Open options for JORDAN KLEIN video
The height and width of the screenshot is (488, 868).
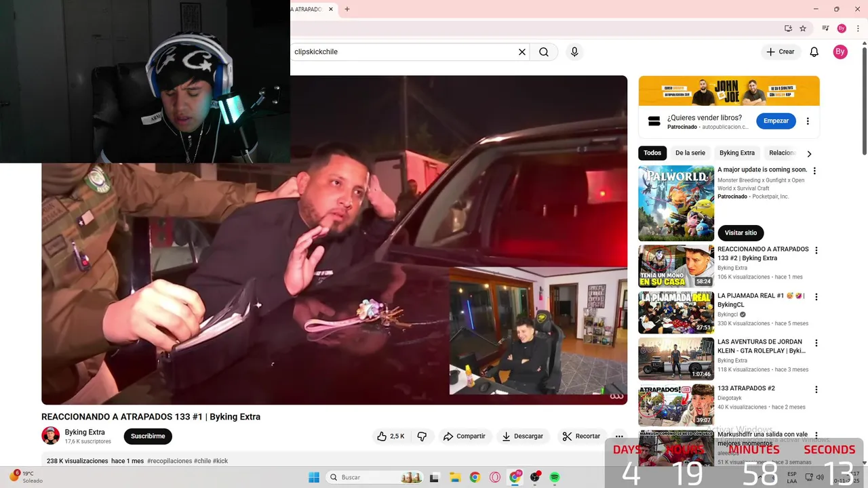coord(816,343)
